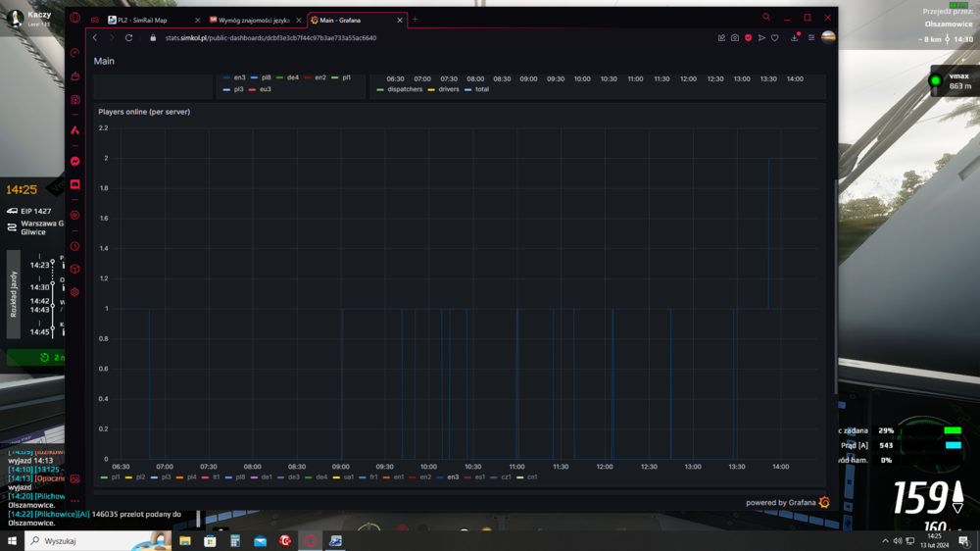Open the Easy Setup menu in the toolbar
Viewport: 980px width, 551px height.
coord(811,38)
